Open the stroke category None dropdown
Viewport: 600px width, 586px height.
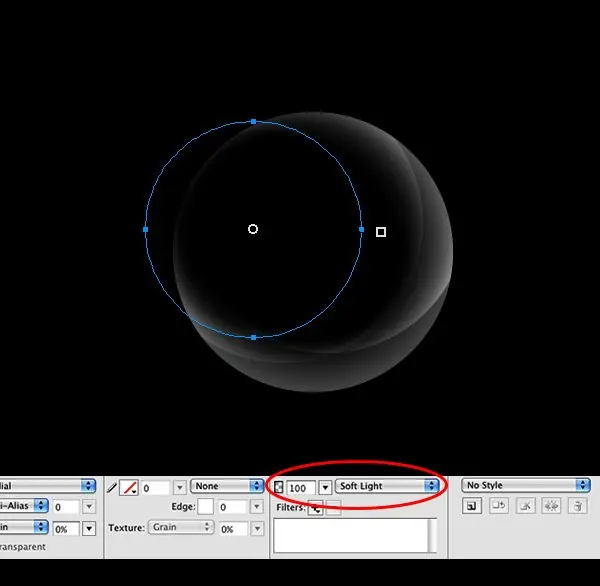click(227, 487)
